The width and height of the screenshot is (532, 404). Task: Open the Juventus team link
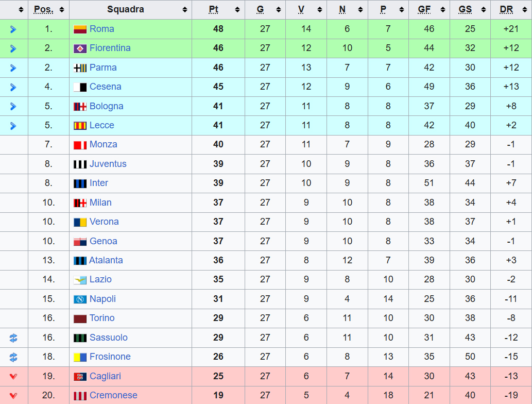pyautogui.click(x=108, y=164)
